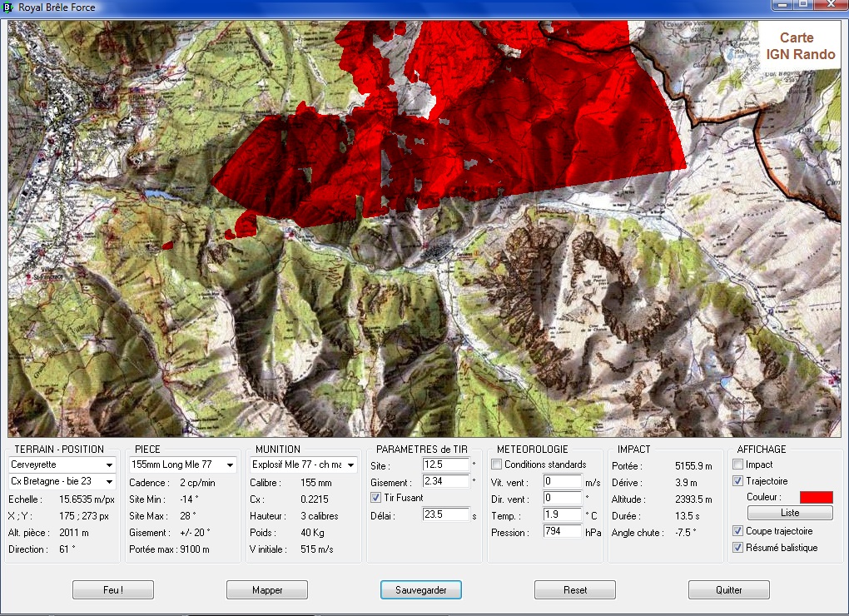
Task: Click the Site Max value 28 °
Action: (188, 516)
